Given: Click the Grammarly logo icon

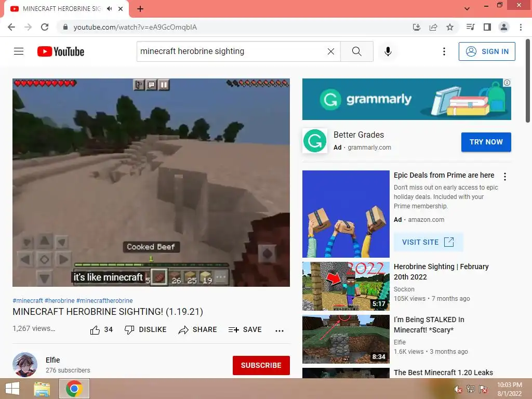Looking at the screenshot, I should tap(315, 140).
